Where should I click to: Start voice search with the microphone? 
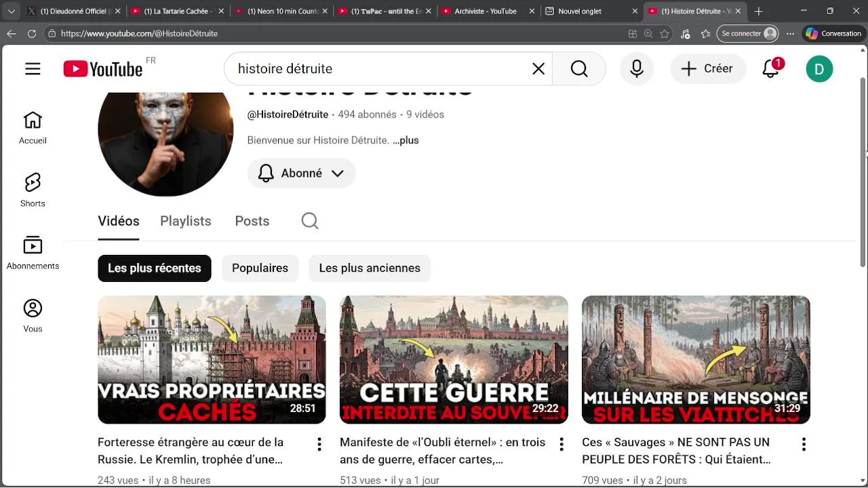(637, 68)
